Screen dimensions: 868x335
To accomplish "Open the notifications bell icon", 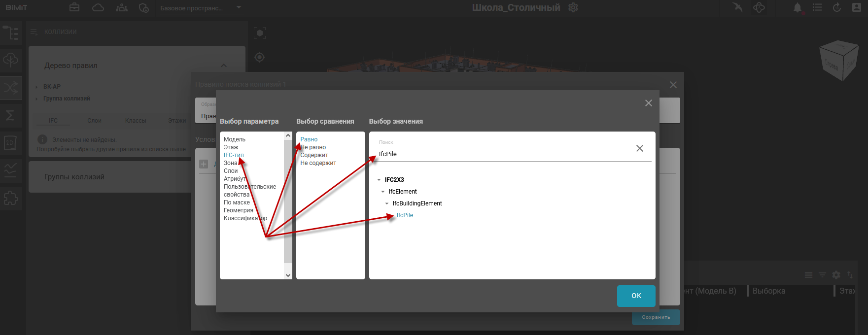I will pos(797,7).
